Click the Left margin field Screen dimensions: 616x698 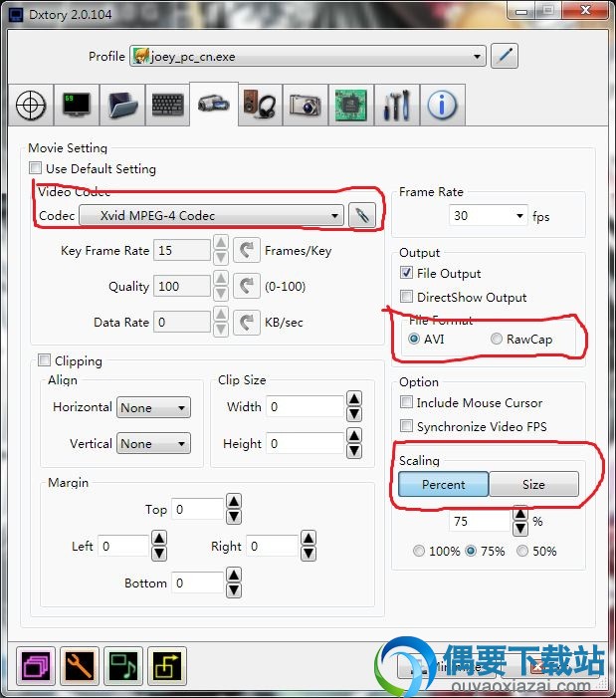point(123,546)
